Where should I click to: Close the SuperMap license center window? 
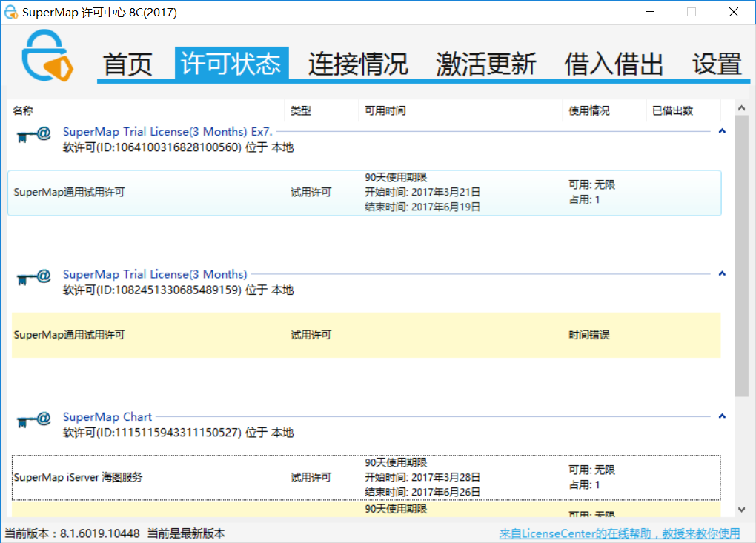(733, 12)
